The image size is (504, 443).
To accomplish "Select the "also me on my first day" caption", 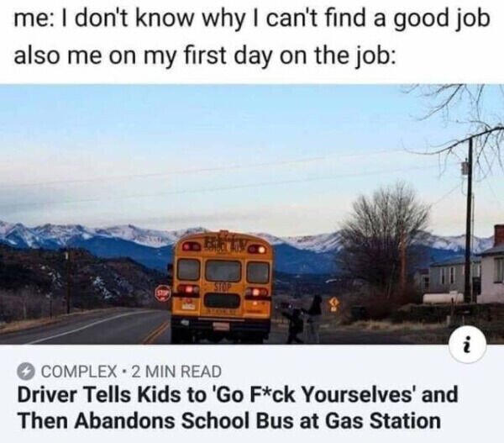I will coord(206,54).
